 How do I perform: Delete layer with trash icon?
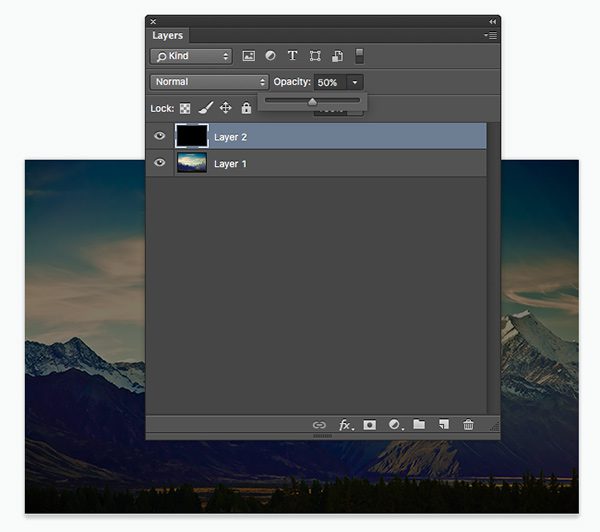[x=468, y=425]
